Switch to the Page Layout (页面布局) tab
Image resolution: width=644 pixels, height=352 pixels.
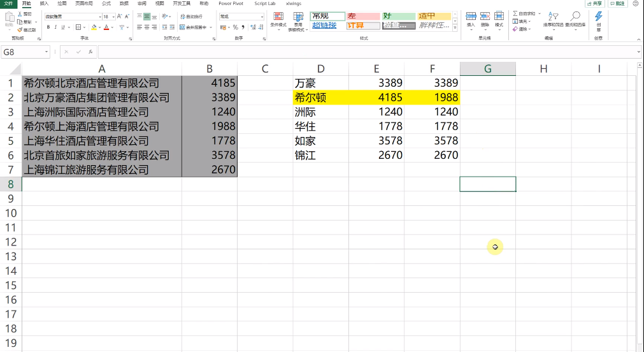(x=84, y=3)
